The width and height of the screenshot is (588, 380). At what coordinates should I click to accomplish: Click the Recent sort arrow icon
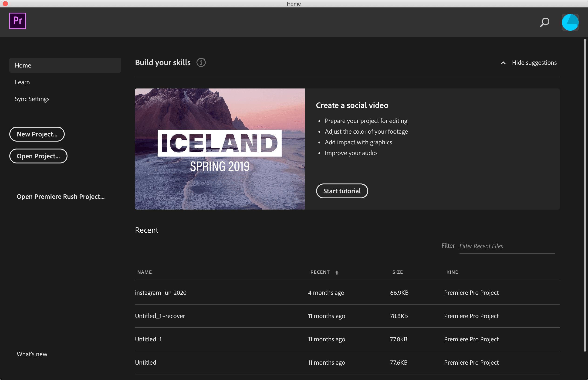[x=337, y=272]
